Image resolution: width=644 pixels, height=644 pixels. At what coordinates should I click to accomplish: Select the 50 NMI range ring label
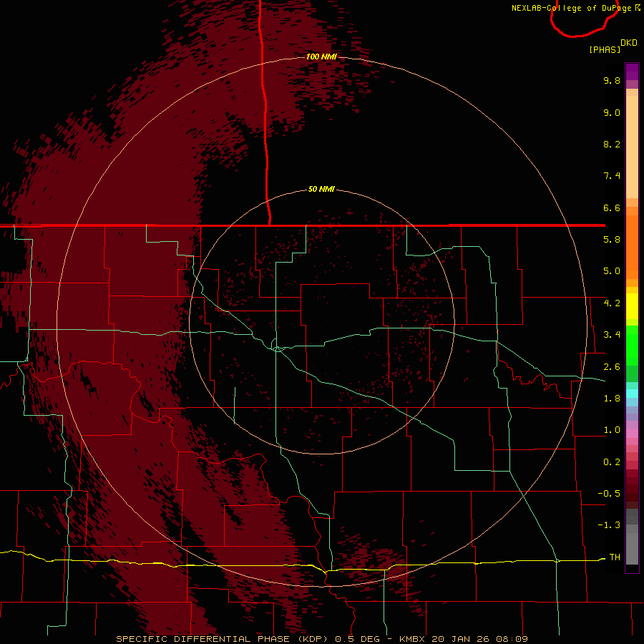point(321,189)
